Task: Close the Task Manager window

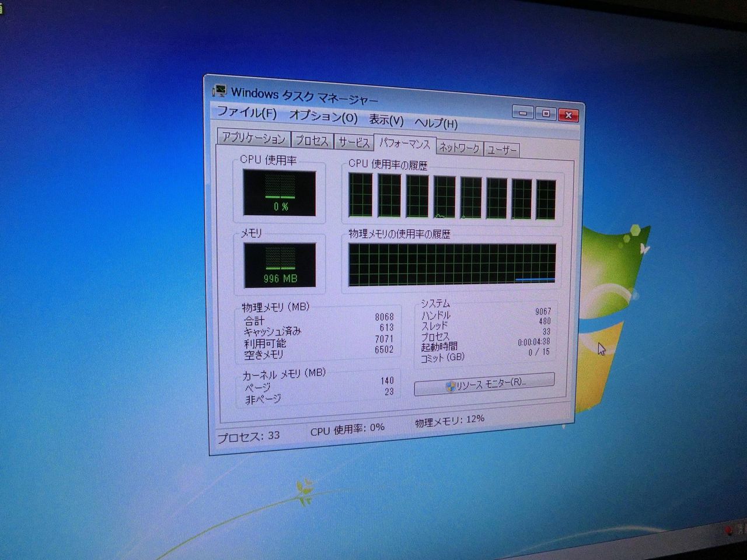Action: (x=568, y=116)
